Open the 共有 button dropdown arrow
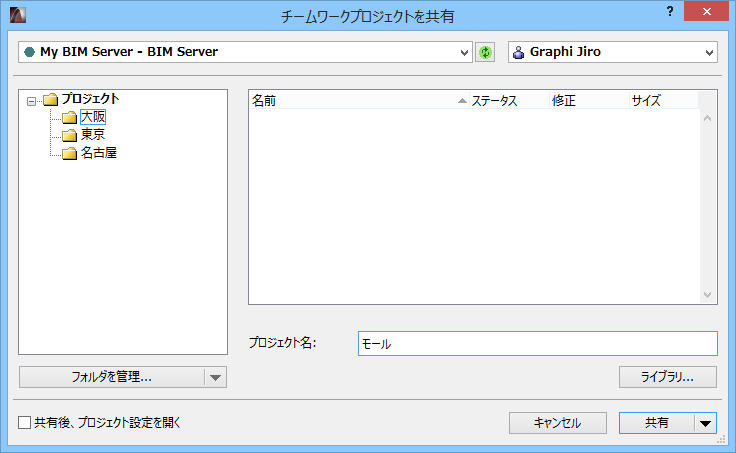Viewport: 736px width, 453px height. click(x=705, y=423)
